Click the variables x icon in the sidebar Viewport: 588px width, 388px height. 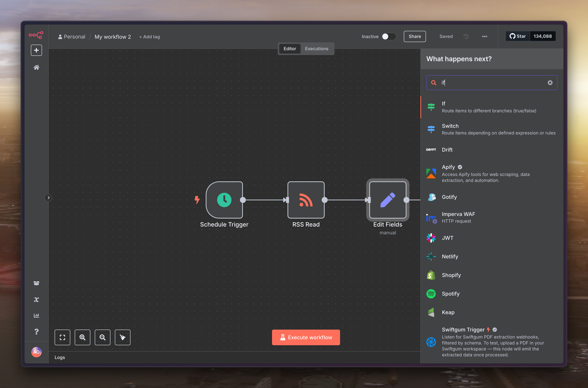pyautogui.click(x=36, y=299)
